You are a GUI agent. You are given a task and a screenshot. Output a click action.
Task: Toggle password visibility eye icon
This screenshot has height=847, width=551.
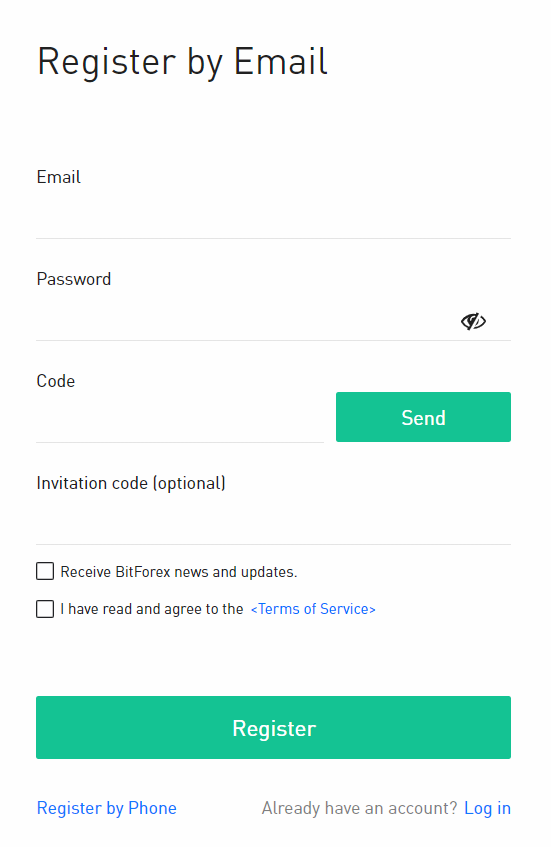473,321
